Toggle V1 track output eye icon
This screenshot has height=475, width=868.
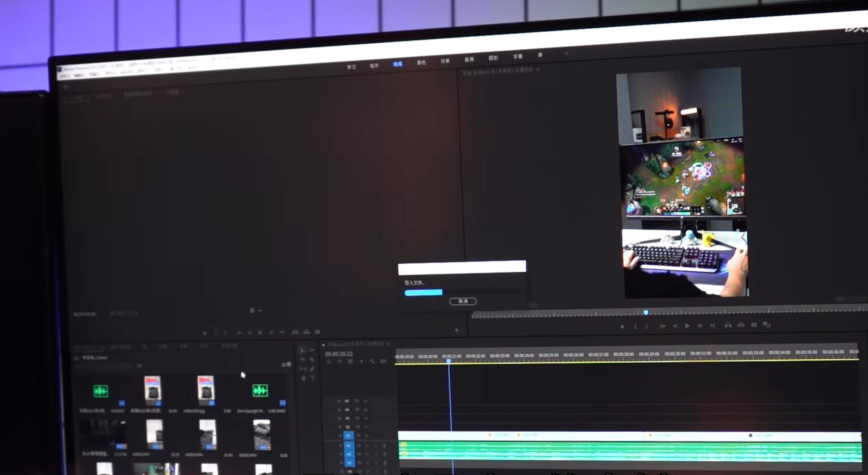(366, 435)
